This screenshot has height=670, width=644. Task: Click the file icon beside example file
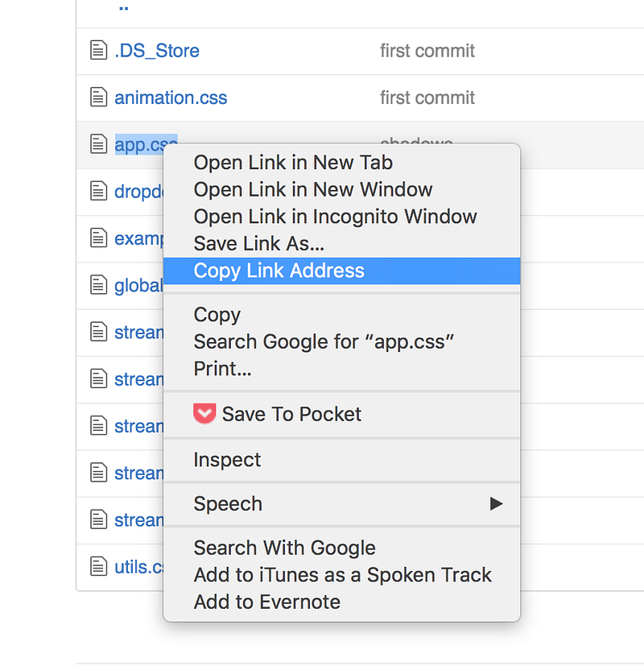(98, 238)
